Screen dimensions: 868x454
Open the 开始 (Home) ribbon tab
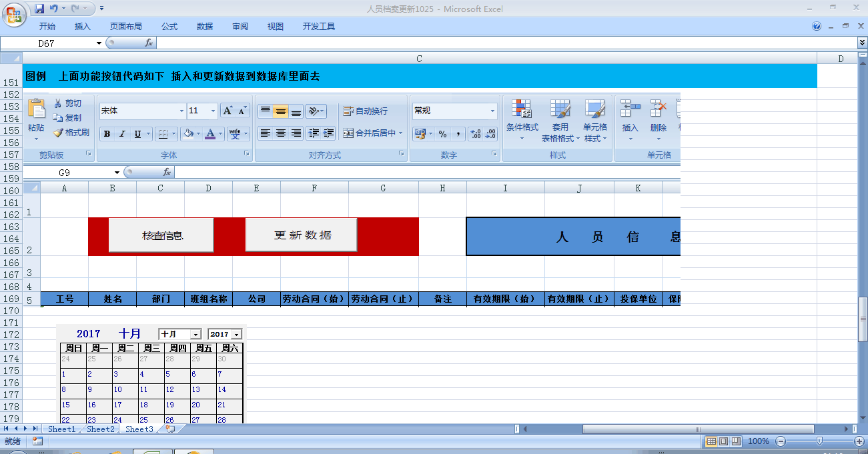(47, 27)
